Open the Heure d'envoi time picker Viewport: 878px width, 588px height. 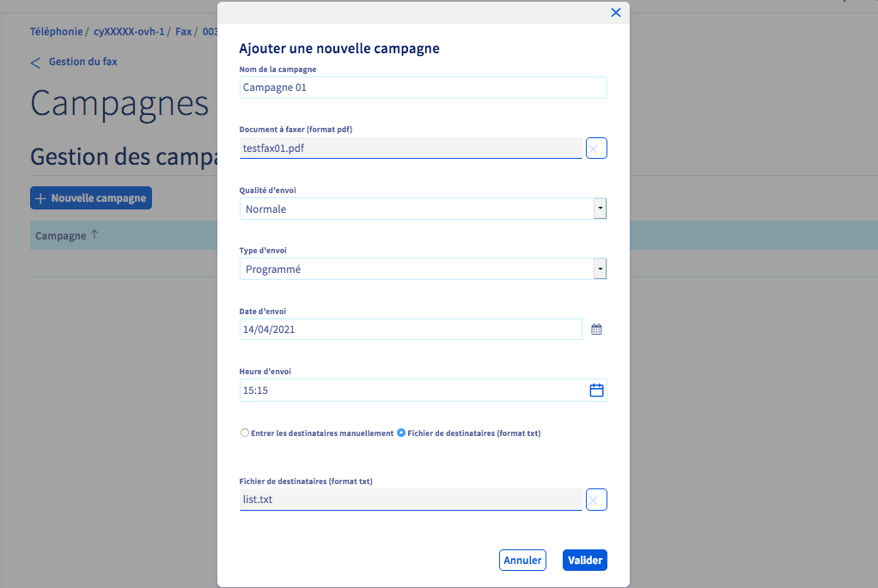(596, 390)
